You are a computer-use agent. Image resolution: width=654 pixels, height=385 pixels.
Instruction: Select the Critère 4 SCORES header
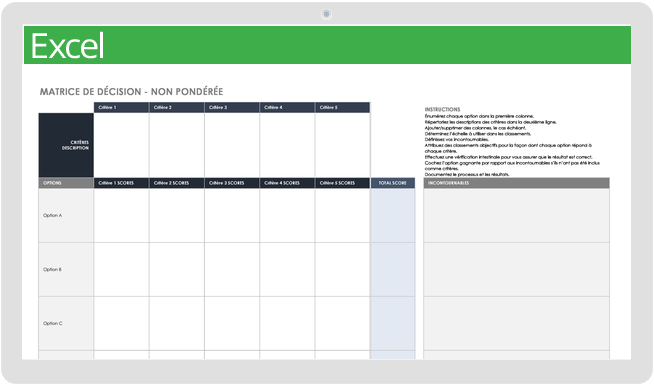[x=287, y=183]
